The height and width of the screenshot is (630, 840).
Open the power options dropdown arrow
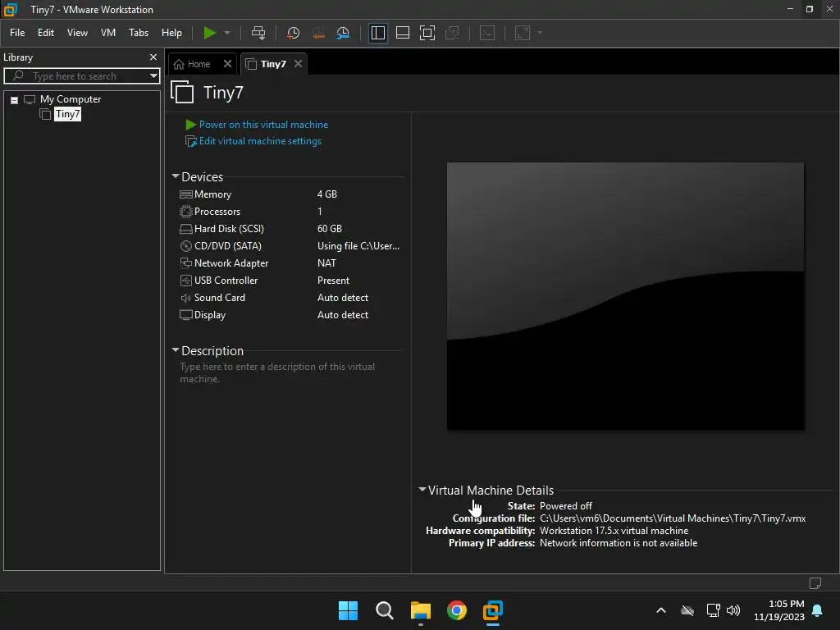227,33
